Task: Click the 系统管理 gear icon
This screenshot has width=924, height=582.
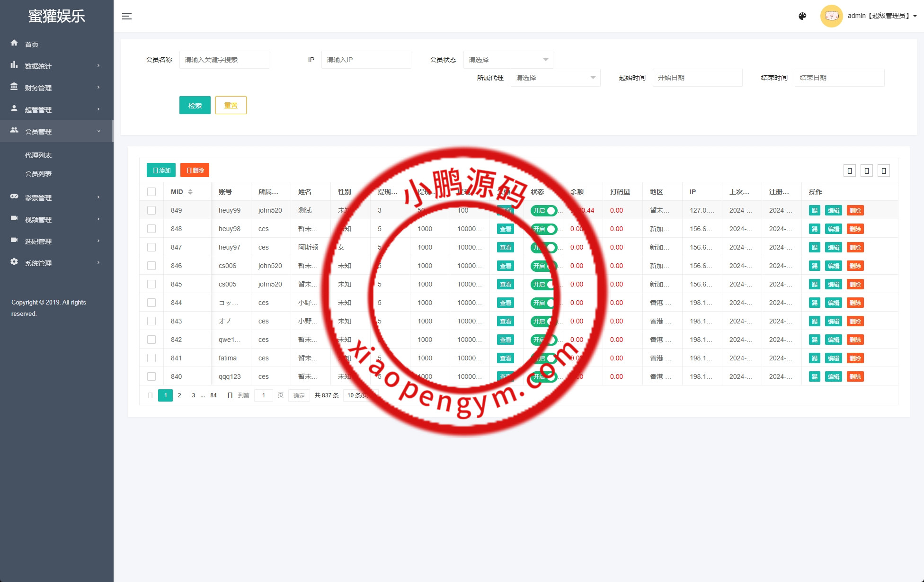Action: (14, 262)
